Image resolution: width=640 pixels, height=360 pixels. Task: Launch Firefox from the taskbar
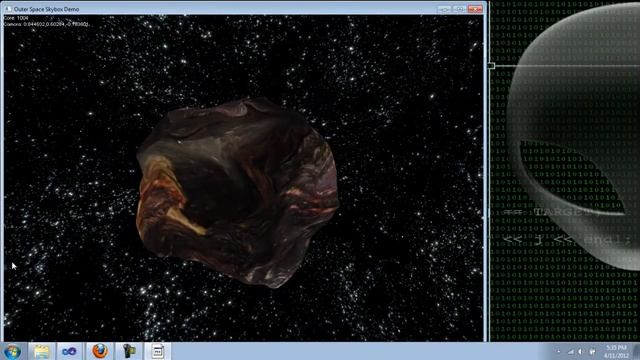tap(100, 351)
